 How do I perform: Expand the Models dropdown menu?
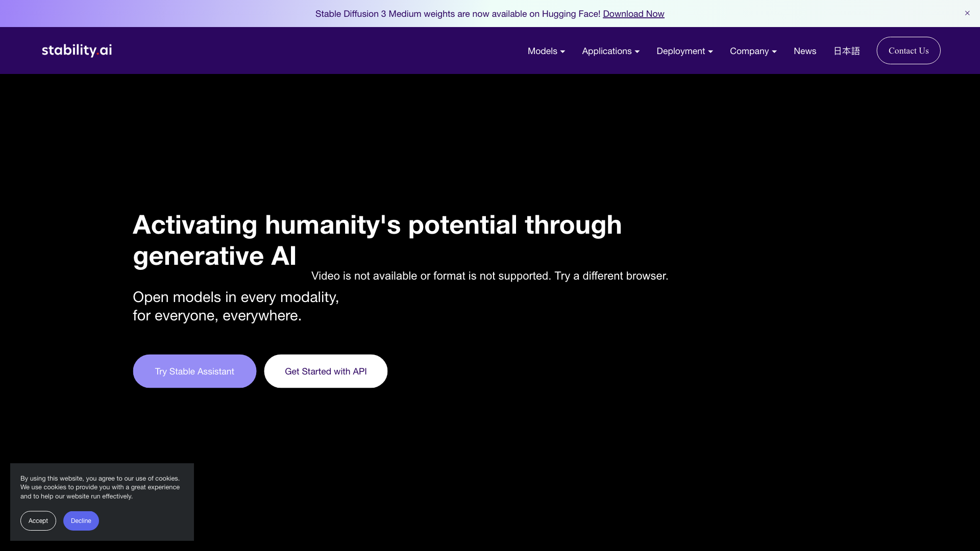tap(546, 51)
